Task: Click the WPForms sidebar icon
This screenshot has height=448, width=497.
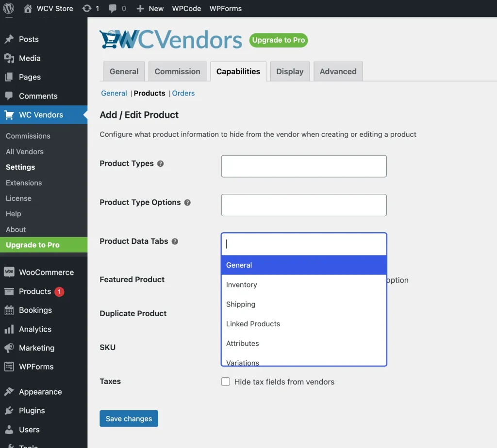Action: (9, 367)
